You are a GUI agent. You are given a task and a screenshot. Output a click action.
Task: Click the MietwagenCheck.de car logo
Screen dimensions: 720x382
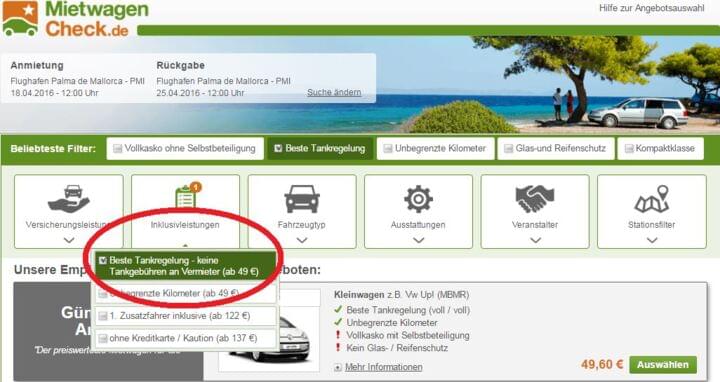click(20, 19)
